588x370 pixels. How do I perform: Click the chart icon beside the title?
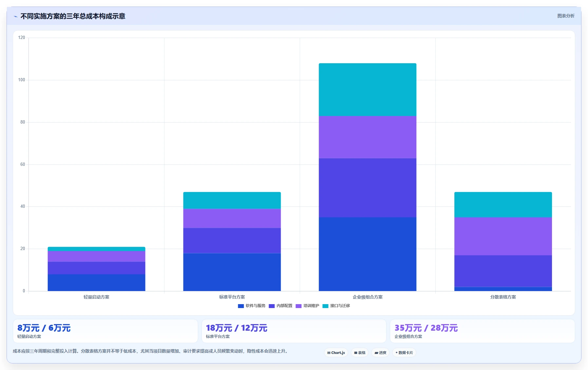pos(15,16)
